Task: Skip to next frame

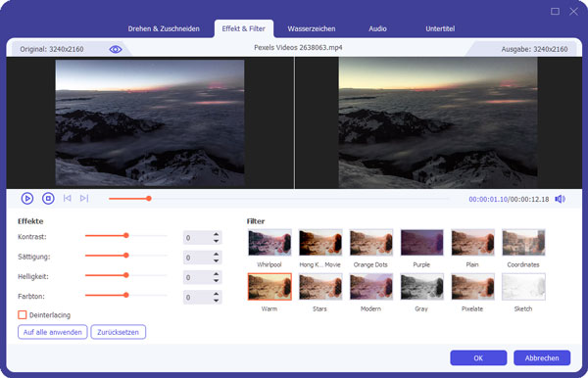Action: click(84, 198)
